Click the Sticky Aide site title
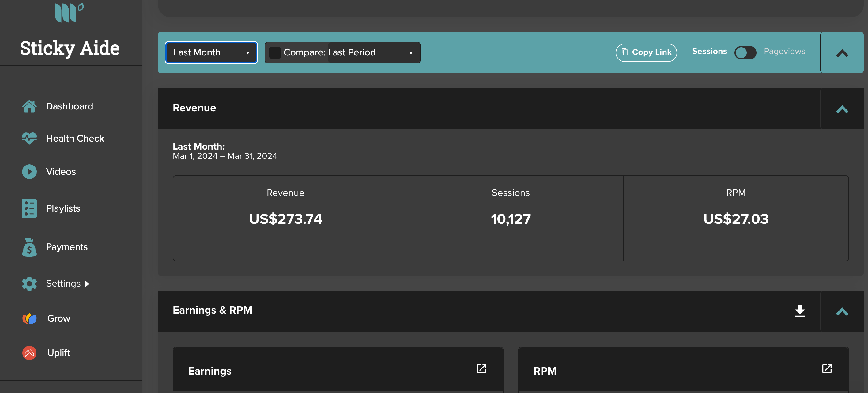The image size is (868, 393). click(70, 48)
